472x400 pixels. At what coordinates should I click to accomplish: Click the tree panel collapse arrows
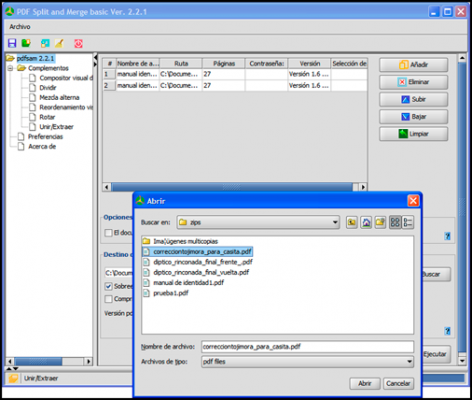coord(95,60)
